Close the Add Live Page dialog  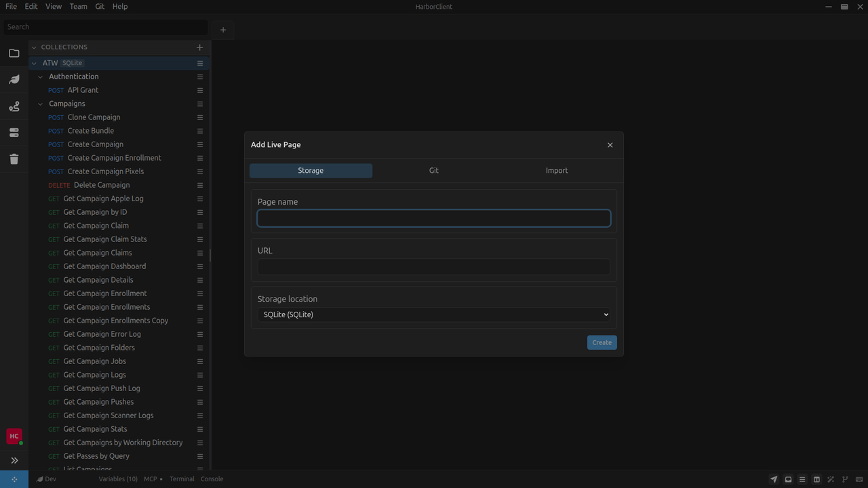[610, 145]
